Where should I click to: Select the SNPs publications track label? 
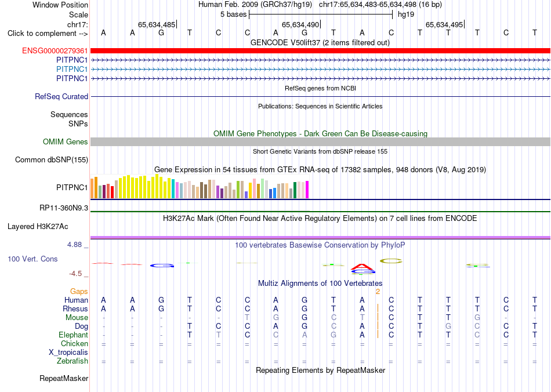[78, 124]
